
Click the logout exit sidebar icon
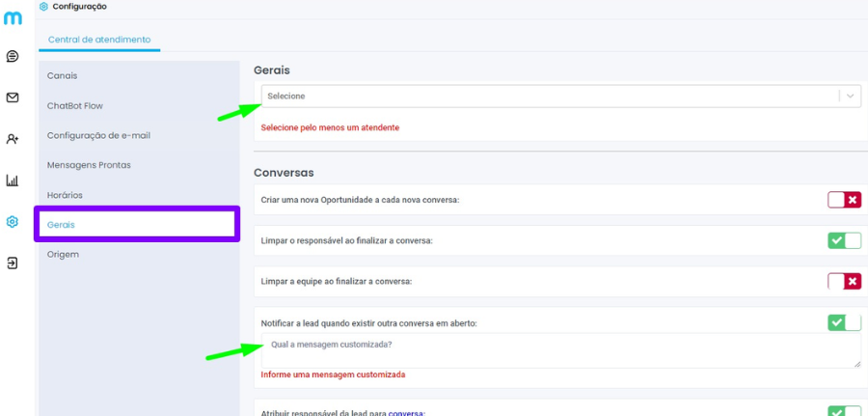(13, 263)
